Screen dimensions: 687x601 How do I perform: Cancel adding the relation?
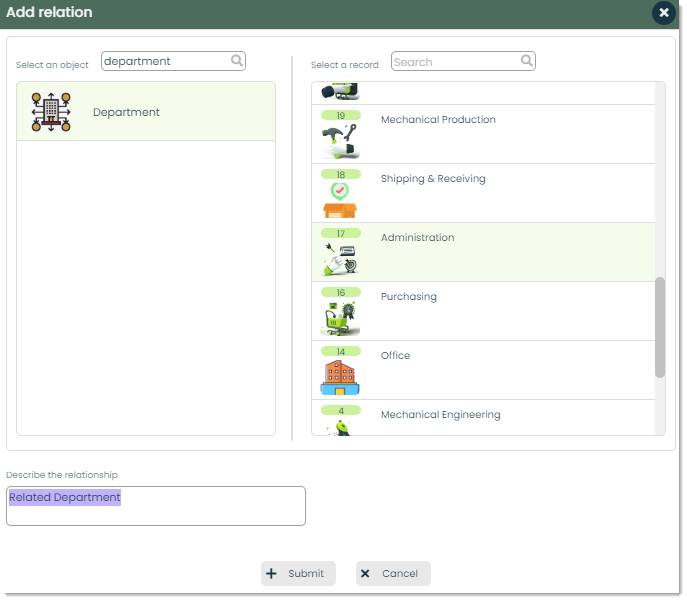[393, 573]
